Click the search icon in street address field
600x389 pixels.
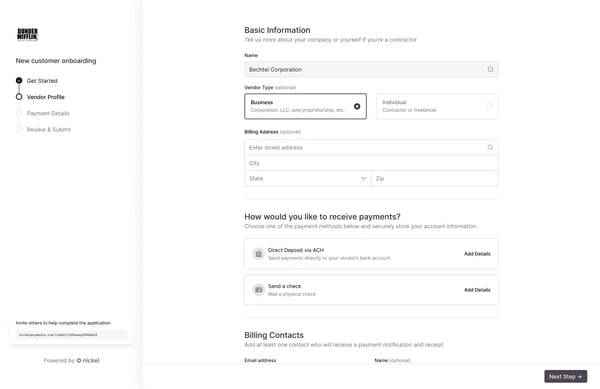(490, 147)
